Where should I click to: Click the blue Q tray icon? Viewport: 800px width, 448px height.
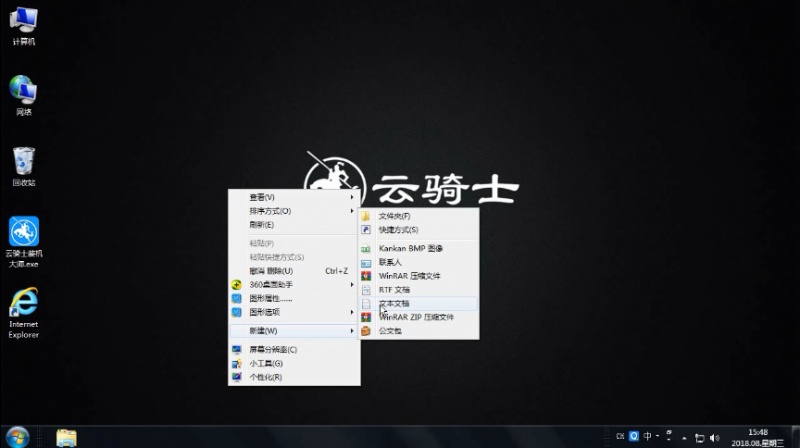[x=634, y=436]
